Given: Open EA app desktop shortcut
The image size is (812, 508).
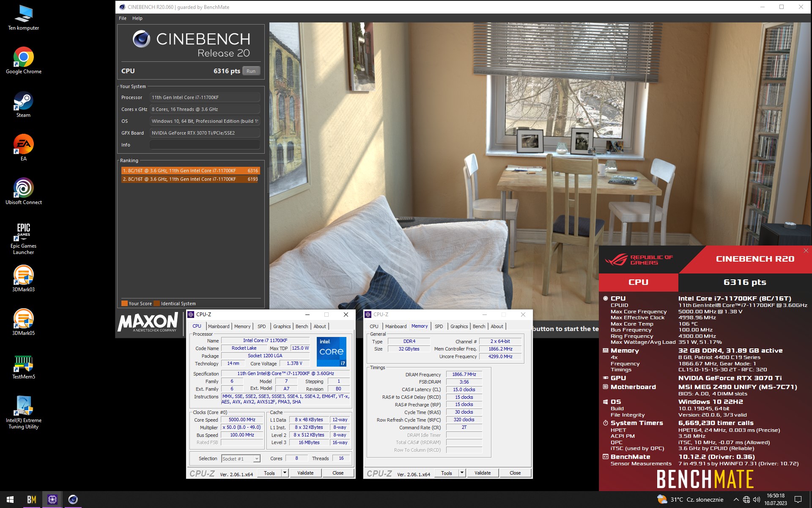Looking at the screenshot, I should [23, 148].
